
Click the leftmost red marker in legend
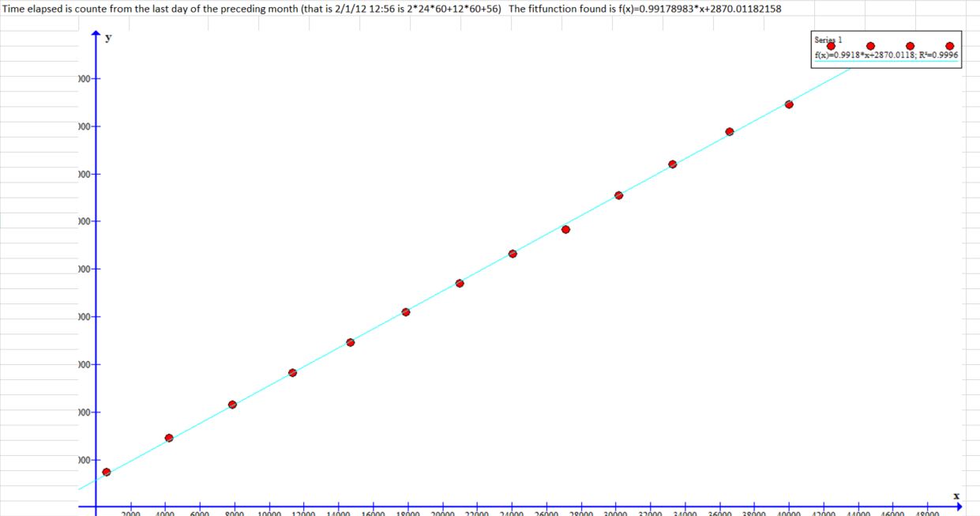pos(831,47)
